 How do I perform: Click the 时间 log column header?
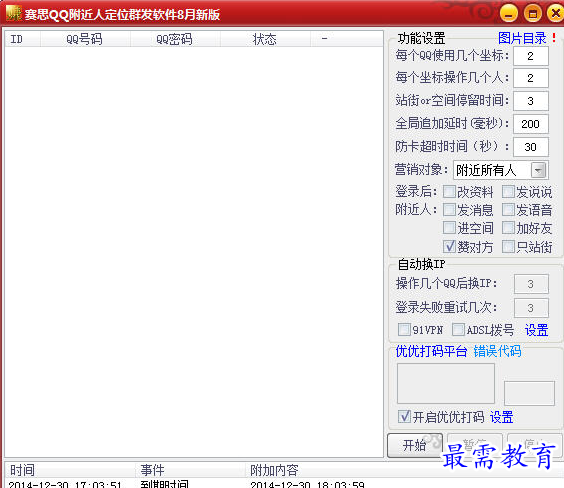[x=70, y=470]
